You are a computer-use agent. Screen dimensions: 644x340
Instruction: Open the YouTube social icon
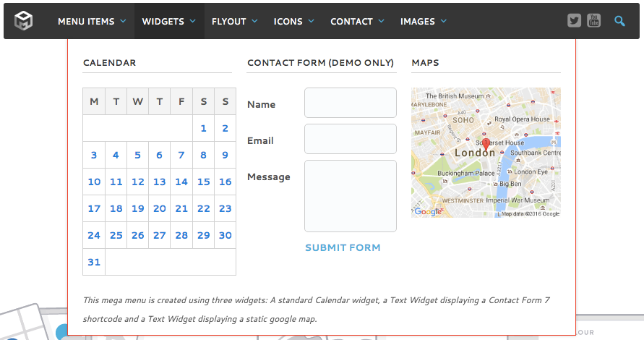pos(594,21)
